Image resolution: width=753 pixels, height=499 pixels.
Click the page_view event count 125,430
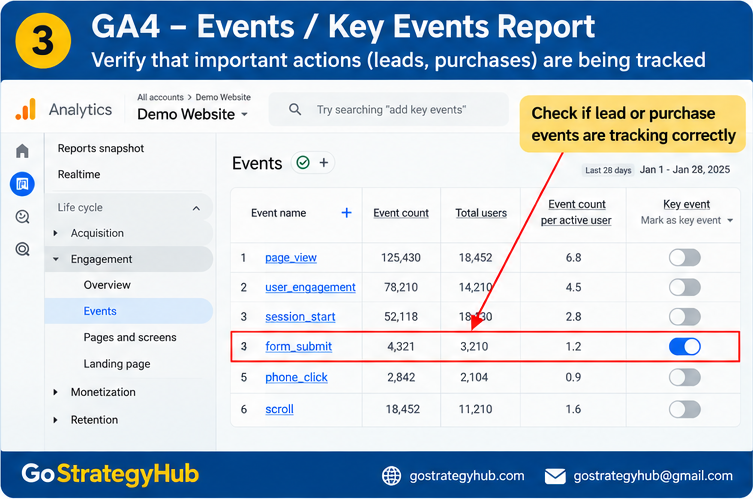(401, 257)
